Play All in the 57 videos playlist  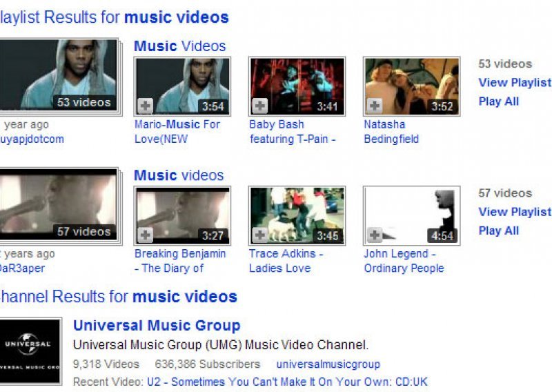tap(499, 231)
